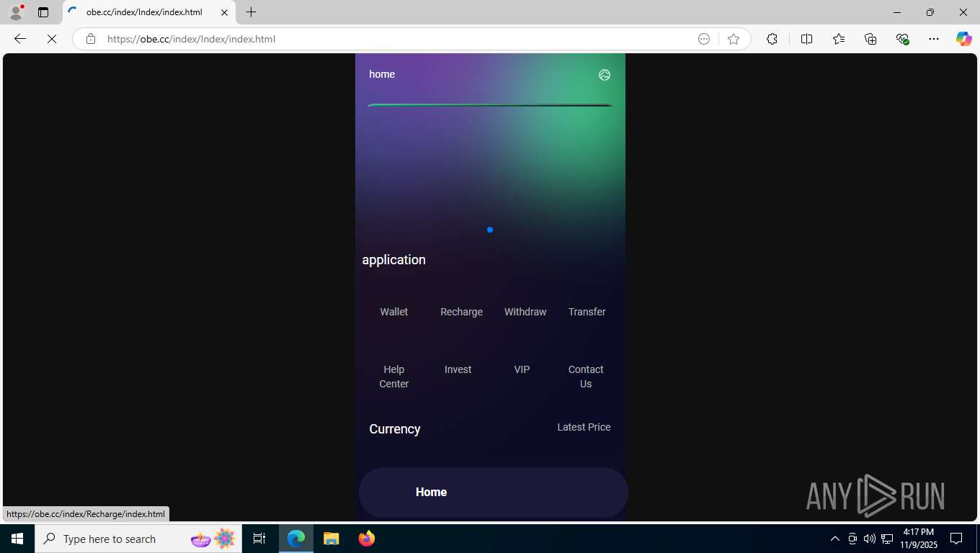The height and width of the screenshot is (553, 980).
Task: Toggle Split screen in Edge toolbar
Action: pyautogui.click(x=806, y=39)
